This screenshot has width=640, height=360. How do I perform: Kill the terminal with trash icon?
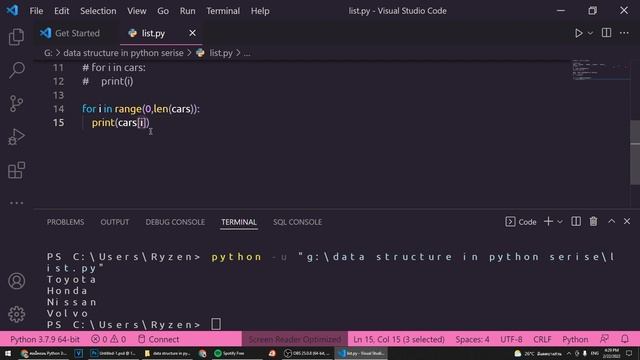[593, 221]
